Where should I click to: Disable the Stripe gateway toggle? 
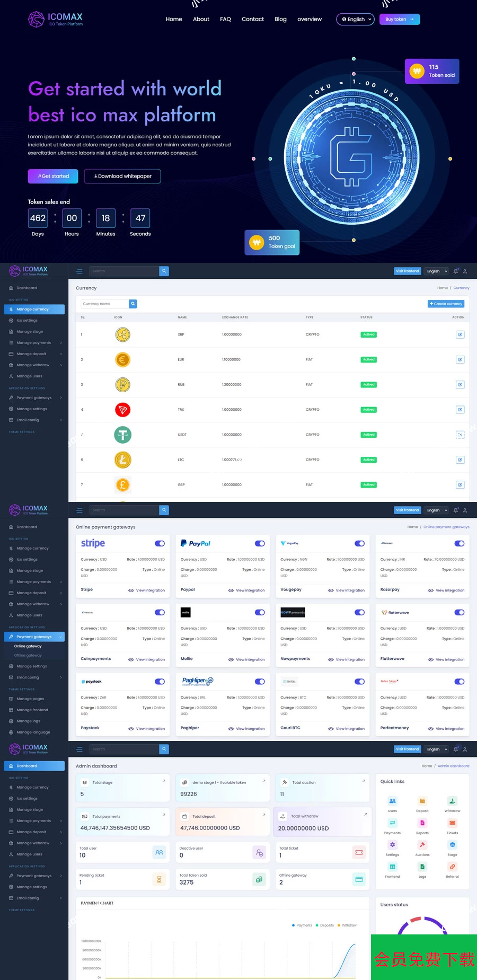coord(160,543)
